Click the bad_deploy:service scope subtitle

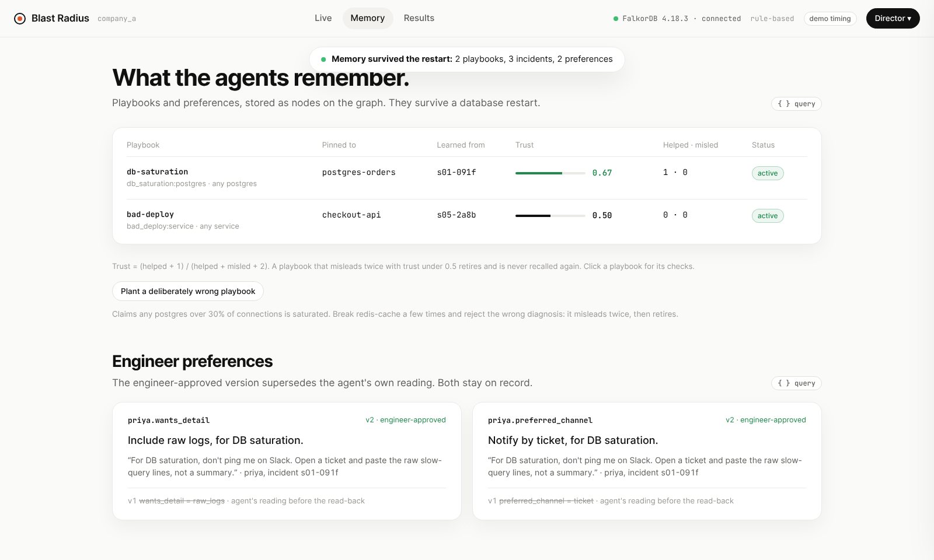183,226
